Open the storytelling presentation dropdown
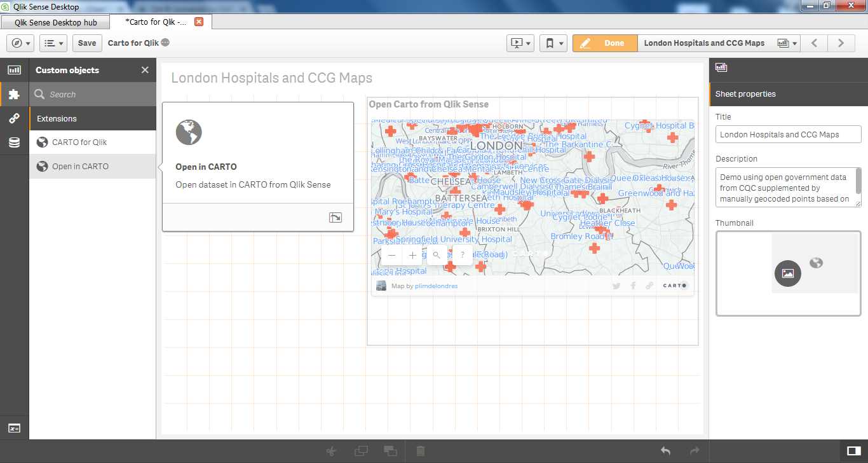The width and height of the screenshot is (868, 463). 520,43
